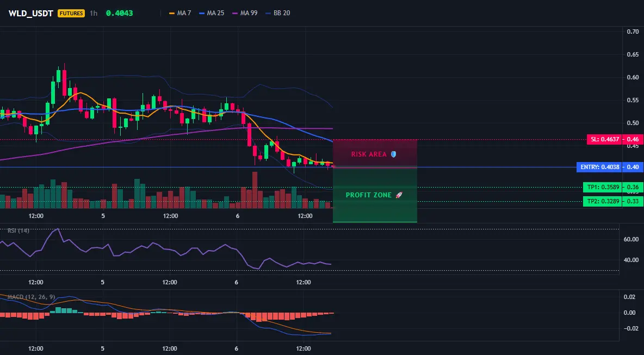Viewport: 644px width, 355px height.
Task: Click the 0.33 TP2 axis value
Action: [x=633, y=202]
